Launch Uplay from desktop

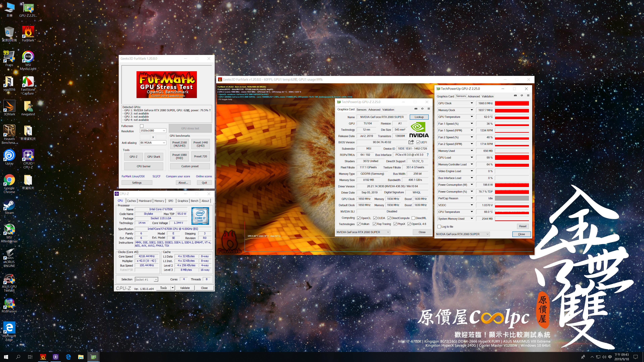(x=9, y=157)
